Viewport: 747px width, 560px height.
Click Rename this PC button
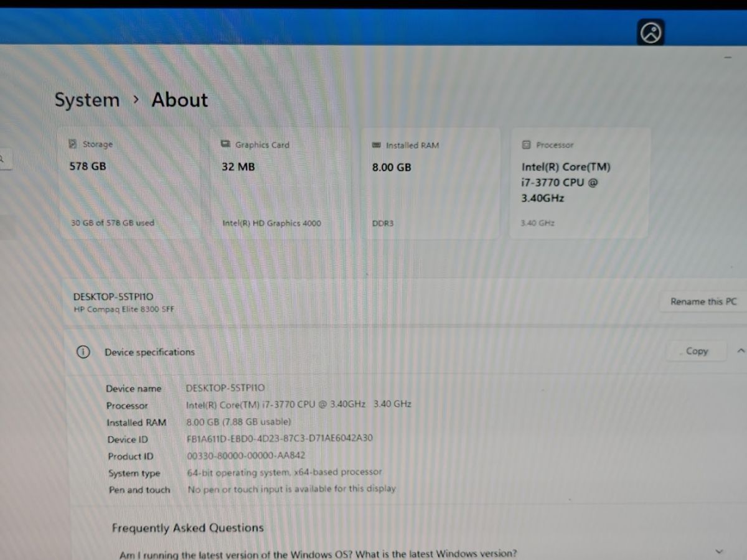tap(703, 301)
